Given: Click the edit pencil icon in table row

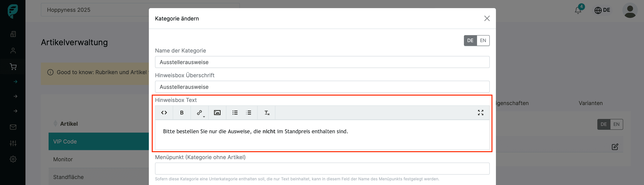Looking at the screenshot, I should point(615,147).
